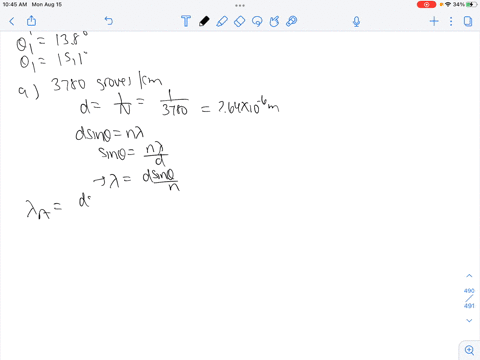Tap the 10:45 AM clock
Screen dimensions: 480x360
pos(15,4)
